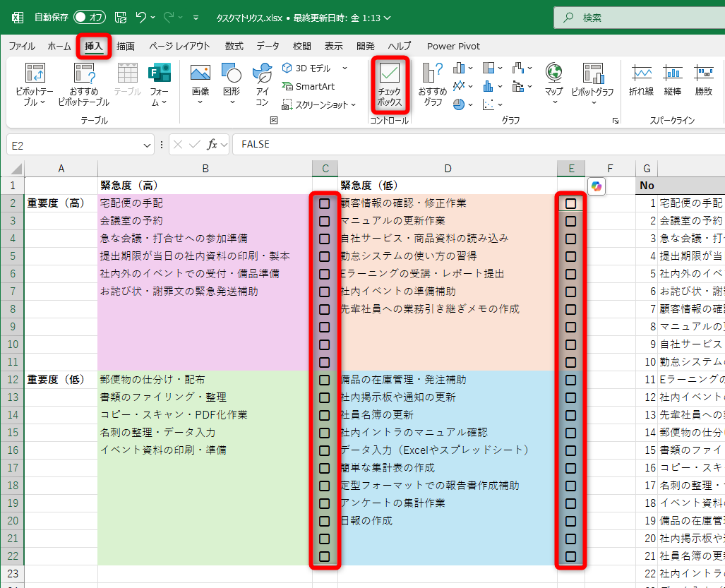This screenshot has width=725, height=588.
Task: Open Customize Quick Access Toolbar dropdown
Action: click(196, 18)
